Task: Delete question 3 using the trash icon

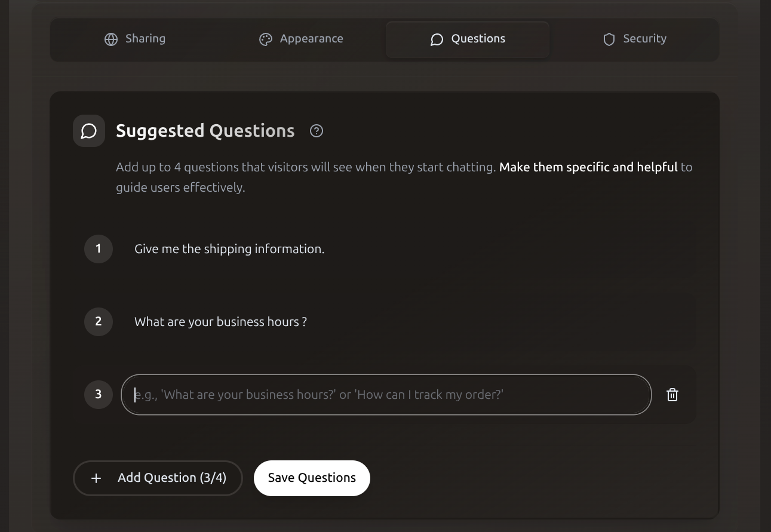Action: pyautogui.click(x=672, y=395)
